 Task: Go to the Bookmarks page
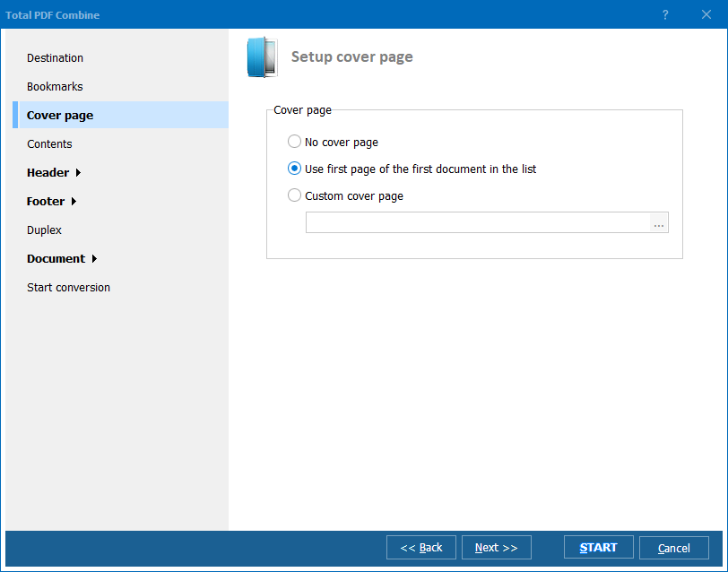tap(55, 87)
